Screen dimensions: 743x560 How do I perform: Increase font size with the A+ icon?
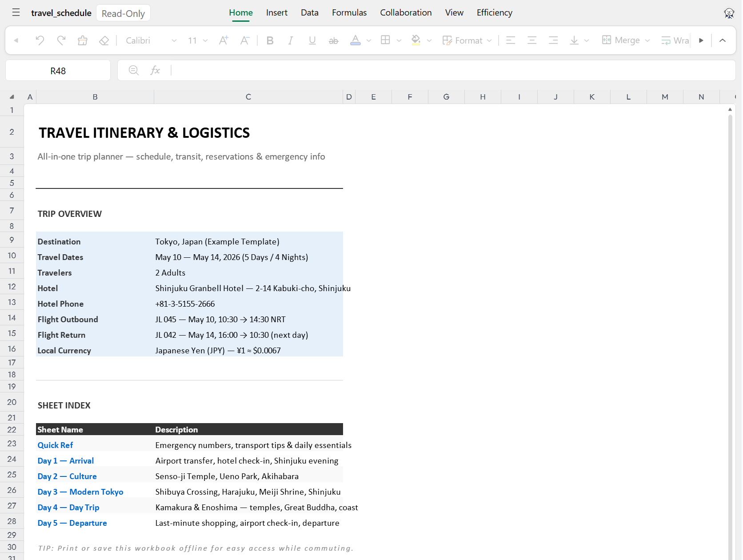click(x=224, y=40)
